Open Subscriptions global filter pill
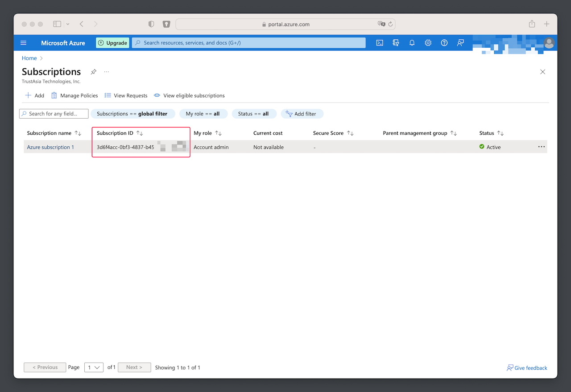Screen dimensions: 571x392 point(133,114)
